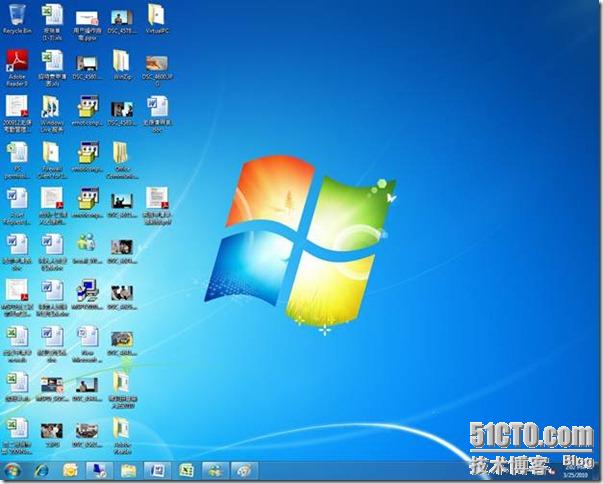Open the WinZip folder icon
The image size is (603, 484).
122,65
